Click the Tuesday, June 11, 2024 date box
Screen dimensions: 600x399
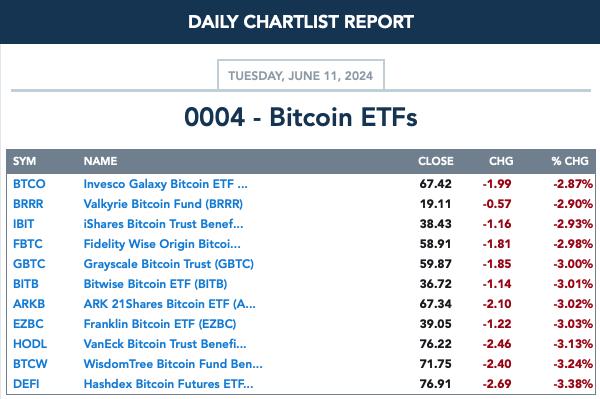point(301,75)
